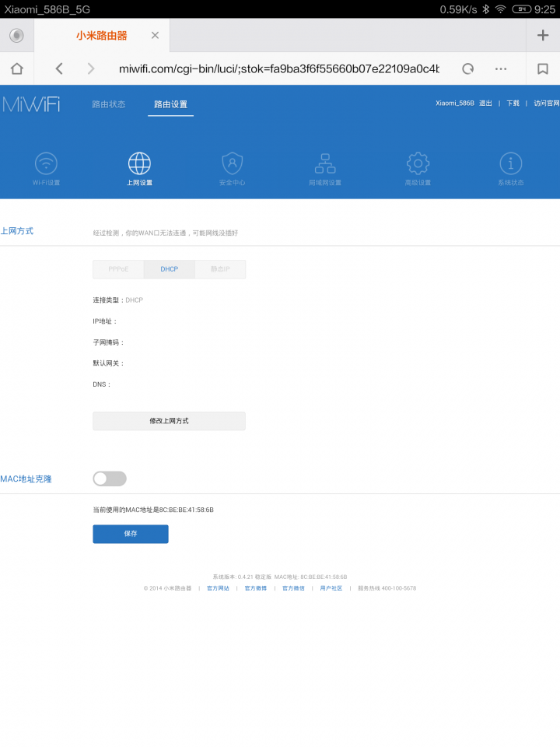The height and width of the screenshot is (747, 560).
Task: Go back with browser back arrow
Action: pyautogui.click(x=59, y=68)
